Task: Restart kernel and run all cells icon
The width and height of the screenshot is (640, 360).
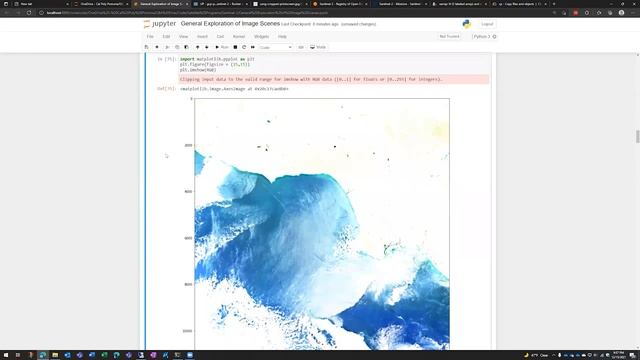Action: (x=253, y=47)
